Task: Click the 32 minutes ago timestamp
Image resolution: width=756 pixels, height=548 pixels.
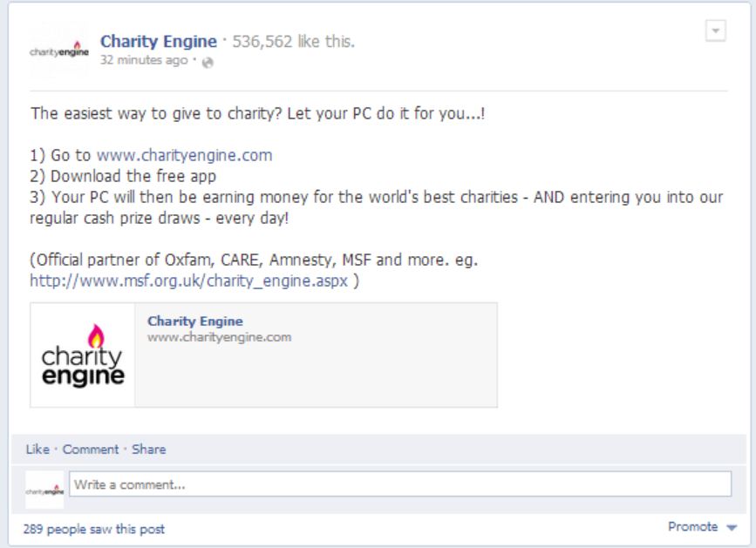Action: [x=144, y=60]
